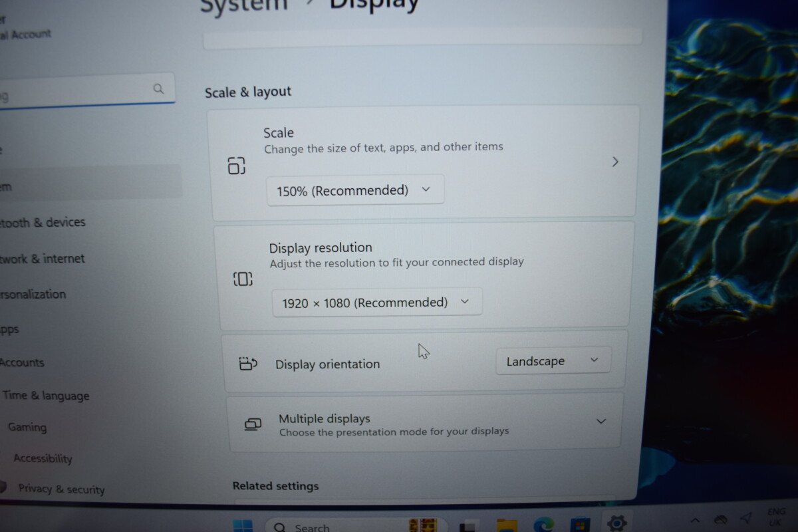Click the search highlight image in taskbar search

click(x=424, y=527)
